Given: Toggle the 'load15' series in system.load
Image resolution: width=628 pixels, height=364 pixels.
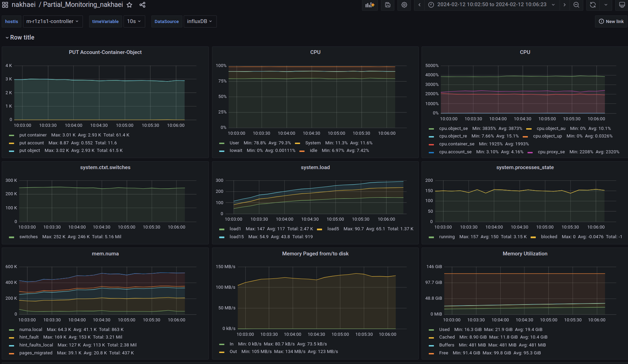Looking at the screenshot, I should pos(236,237).
